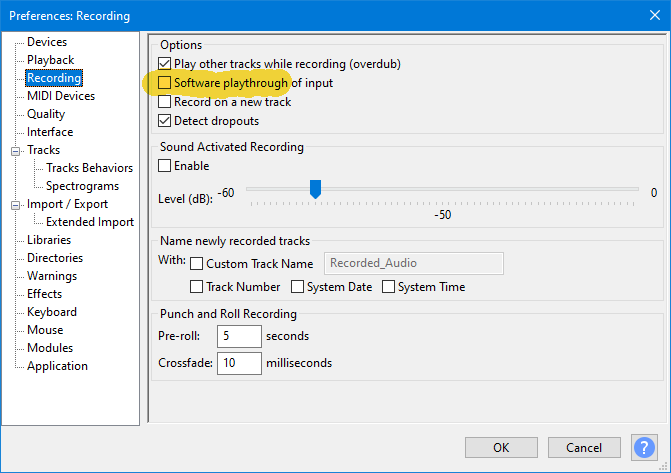
Task: Tick the System Date checkbox
Action: (x=298, y=287)
